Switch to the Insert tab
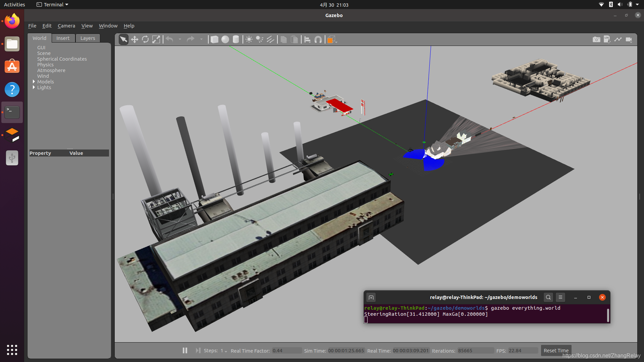 tap(63, 38)
